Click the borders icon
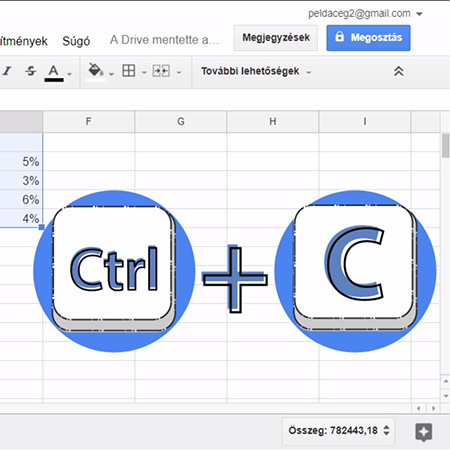The width and height of the screenshot is (450, 450). (129, 71)
